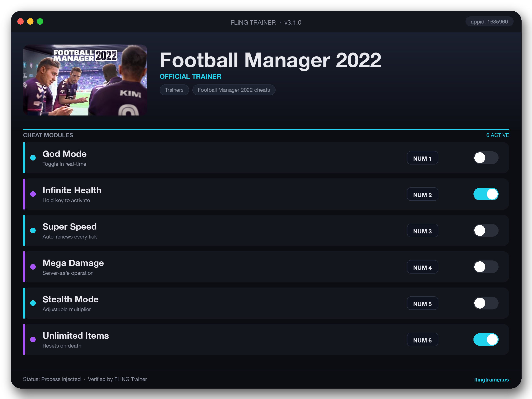
Task: Click the Infinite Health module title
Action: (x=72, y=190)
